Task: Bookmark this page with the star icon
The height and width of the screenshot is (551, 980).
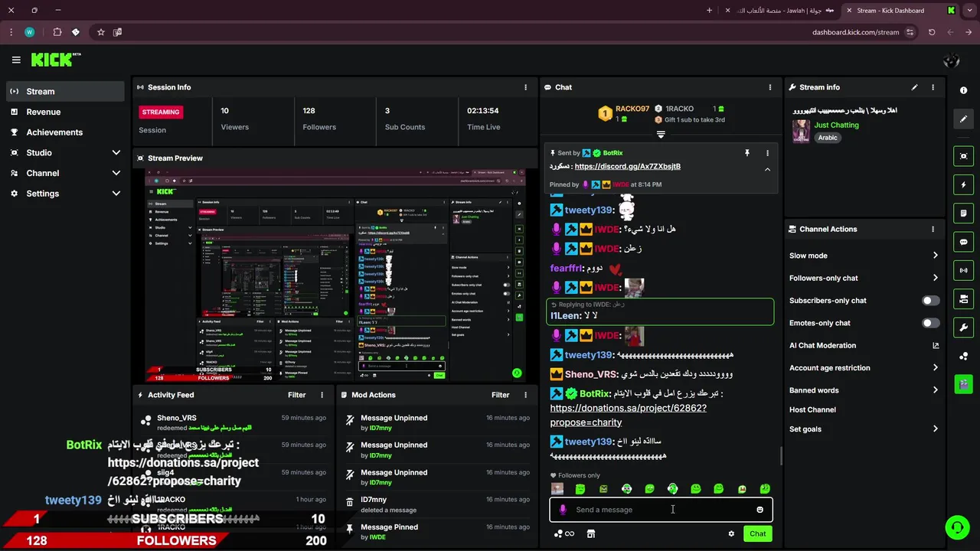Action: pyautogui.click(x=100, y=32)
